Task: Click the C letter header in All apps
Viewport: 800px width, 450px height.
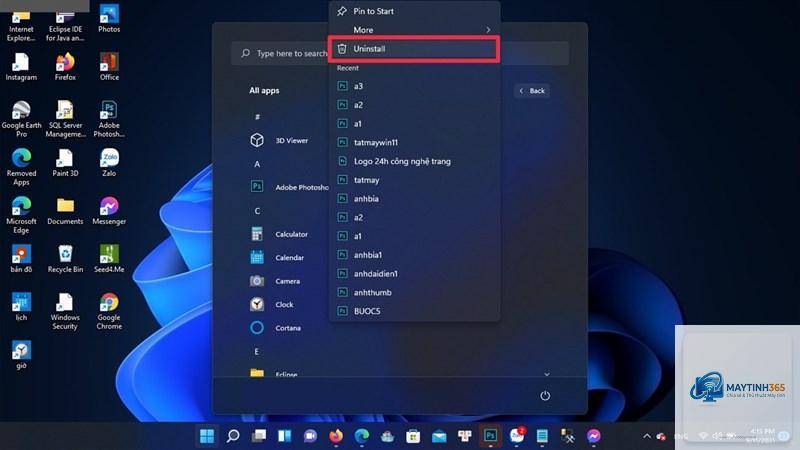Action: coord(257,211)
